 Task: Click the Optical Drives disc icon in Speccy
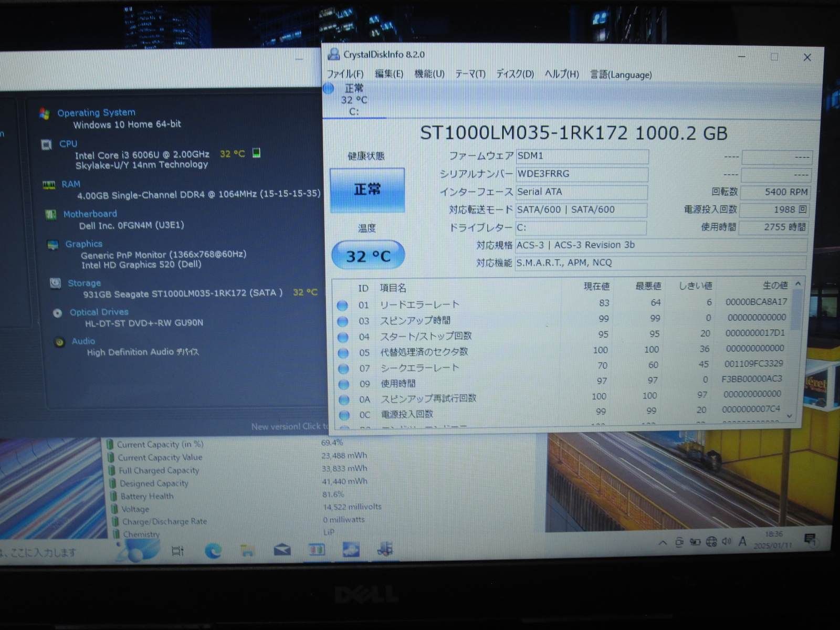click(x=57, y=313)
